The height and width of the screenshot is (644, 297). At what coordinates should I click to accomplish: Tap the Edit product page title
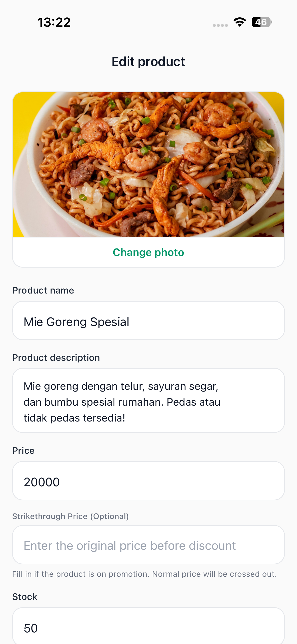148,62
